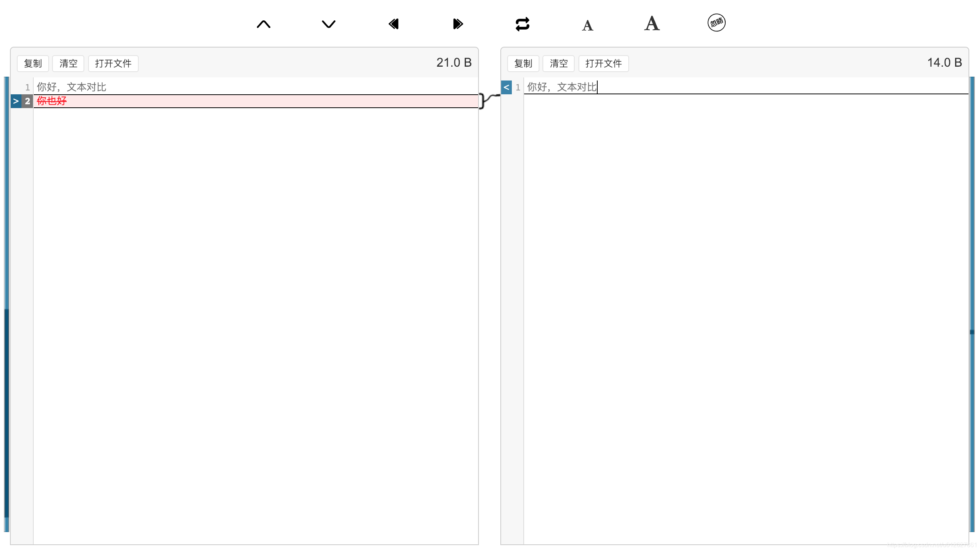Swap left and right text panes

523,24
